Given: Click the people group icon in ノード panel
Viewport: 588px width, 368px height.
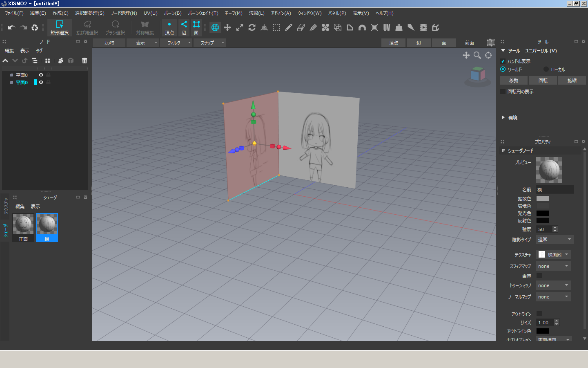Looking at the screenshot, I should click(61, 61).
